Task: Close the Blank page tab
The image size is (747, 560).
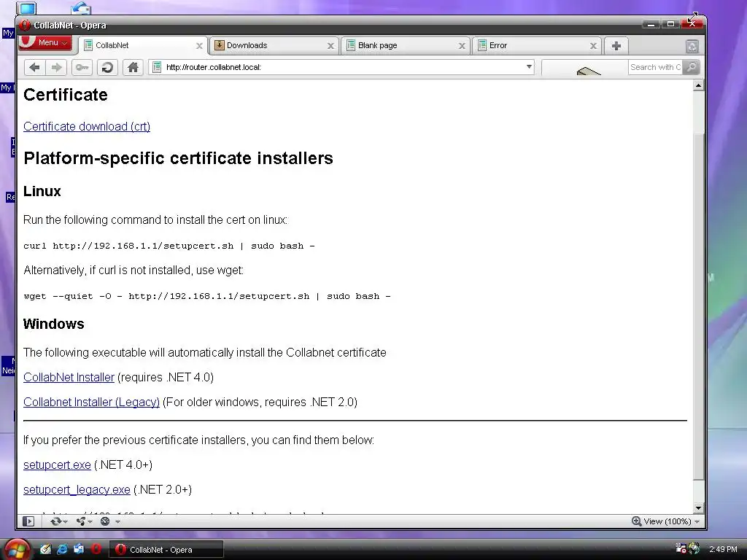Action: coord(462,46)
